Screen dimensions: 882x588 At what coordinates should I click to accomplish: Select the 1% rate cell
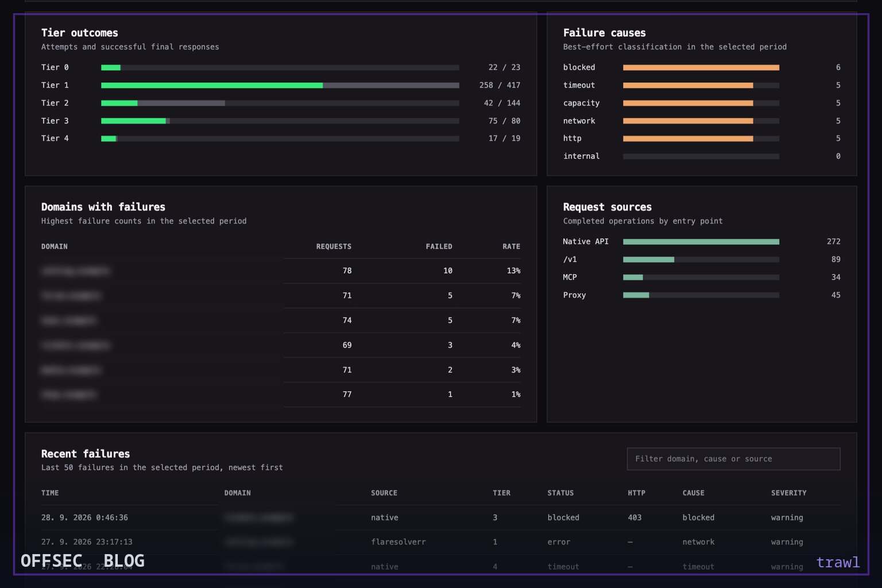516,394
